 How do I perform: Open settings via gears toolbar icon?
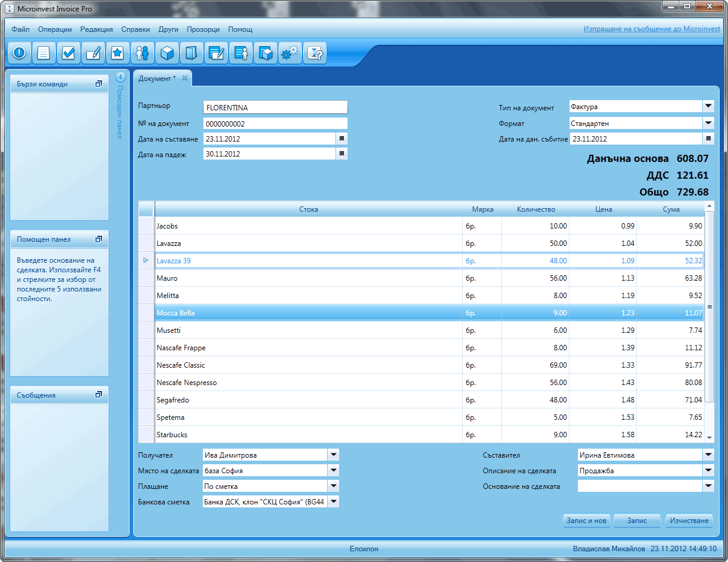point(290,53)
